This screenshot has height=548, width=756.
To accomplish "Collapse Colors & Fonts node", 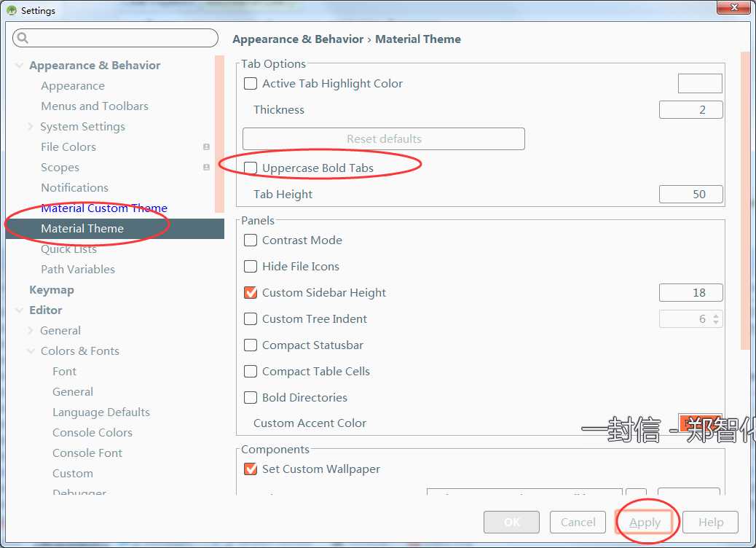I will [x=31, y=351].
